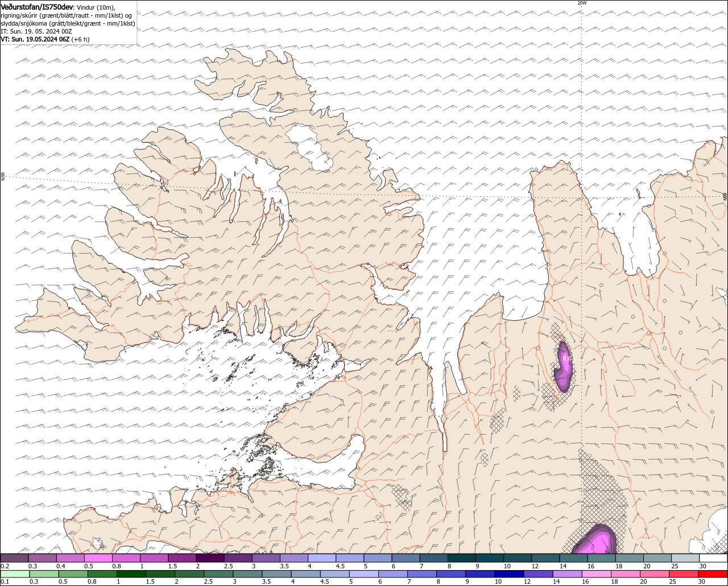Click the VT: Sun. 19.05.2024 06Z line
Screen dimensions: 728x586
click(x=45, y=39)
